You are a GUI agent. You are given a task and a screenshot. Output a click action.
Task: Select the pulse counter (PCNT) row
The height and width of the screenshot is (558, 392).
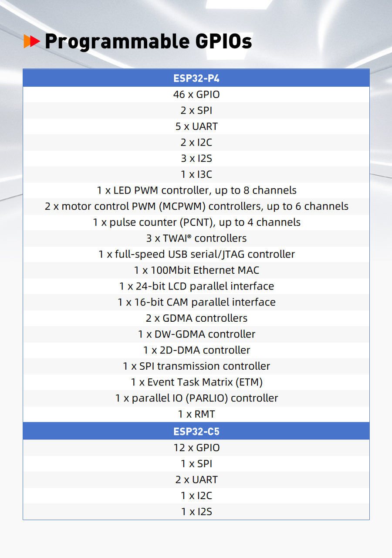click(x=196, y=222)
